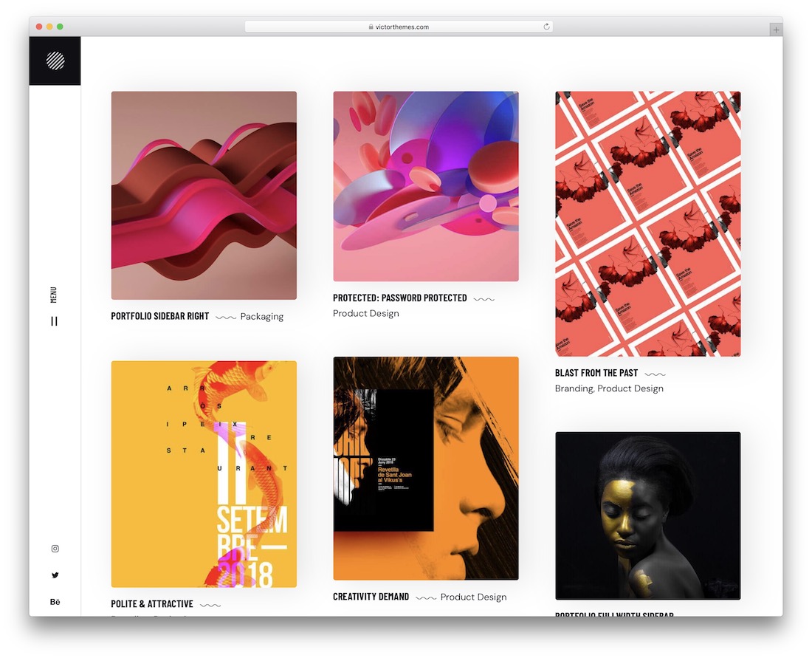Open the gold-painted face portrait thumbnail
Screen dimensions: 812x658
click(648, 515)
